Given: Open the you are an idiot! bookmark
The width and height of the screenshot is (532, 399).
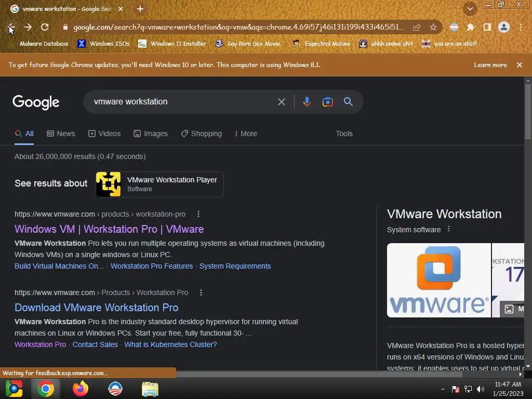Looking at the screenshot, I should (x=449, y=44).
